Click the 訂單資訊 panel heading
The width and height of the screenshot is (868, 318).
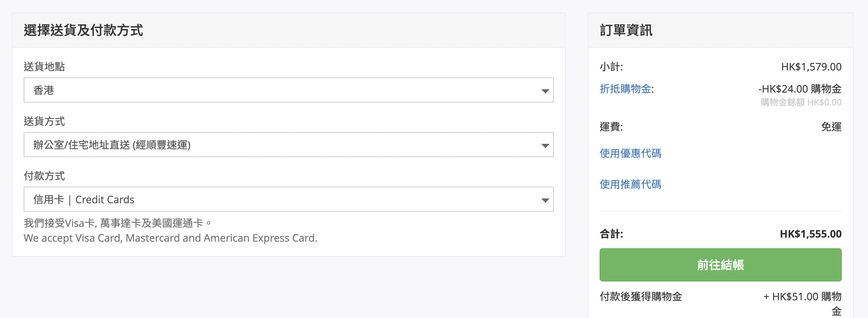(626, 30)
